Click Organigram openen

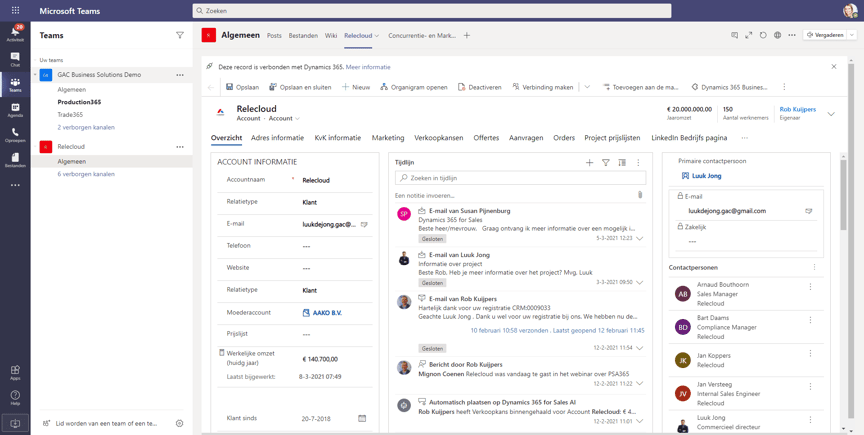414,87
